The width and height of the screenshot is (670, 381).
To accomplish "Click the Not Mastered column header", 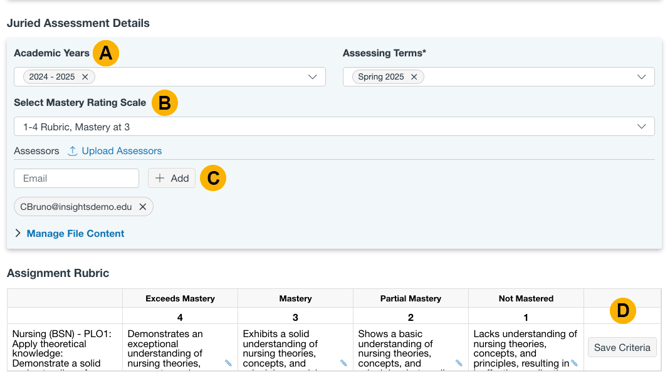I will coord(526,299).
